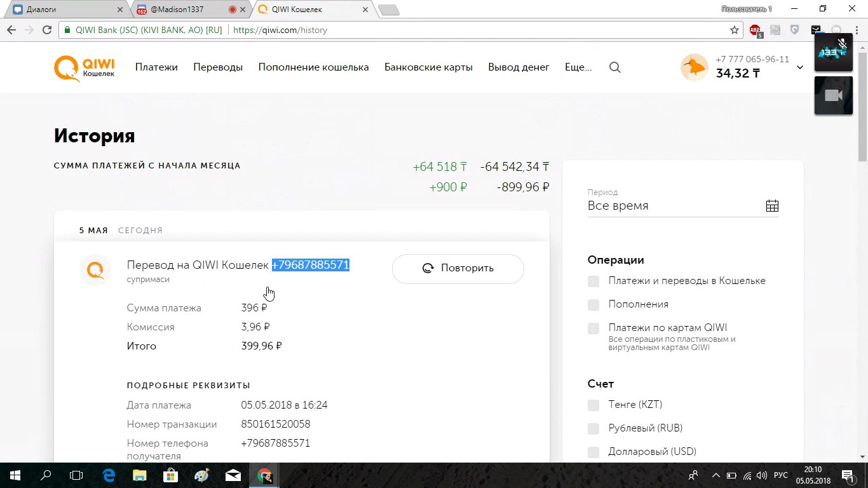Switch to the Диалоги browser tab
Screen dimensions: 868x488
(67, 10)
